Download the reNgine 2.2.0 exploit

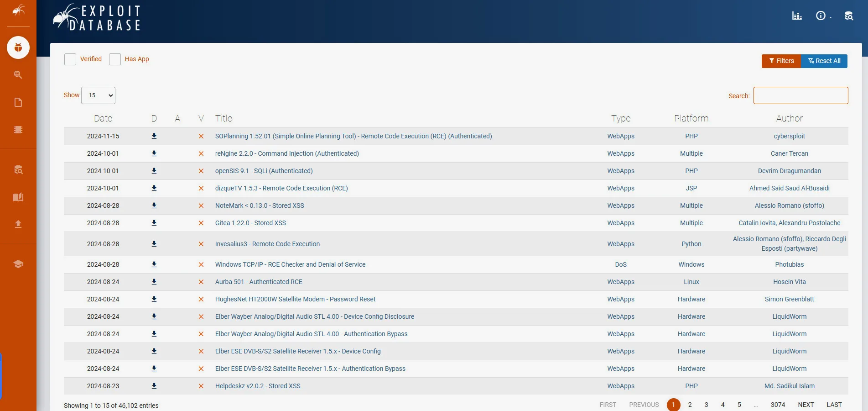154,153
